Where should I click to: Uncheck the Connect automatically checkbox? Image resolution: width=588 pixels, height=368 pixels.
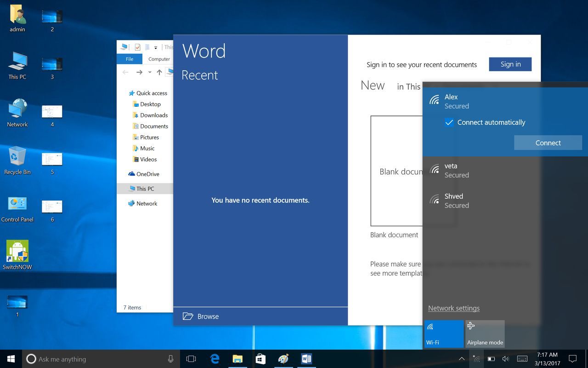coord(449,122)
